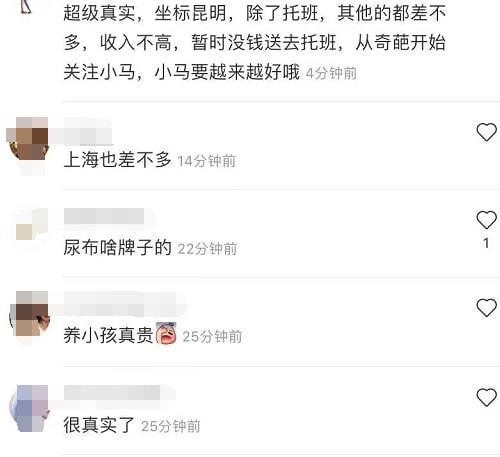This screenshot has height=457, width=500.
Task: Open username above 上海也差不多 comment
Action: 88,132
